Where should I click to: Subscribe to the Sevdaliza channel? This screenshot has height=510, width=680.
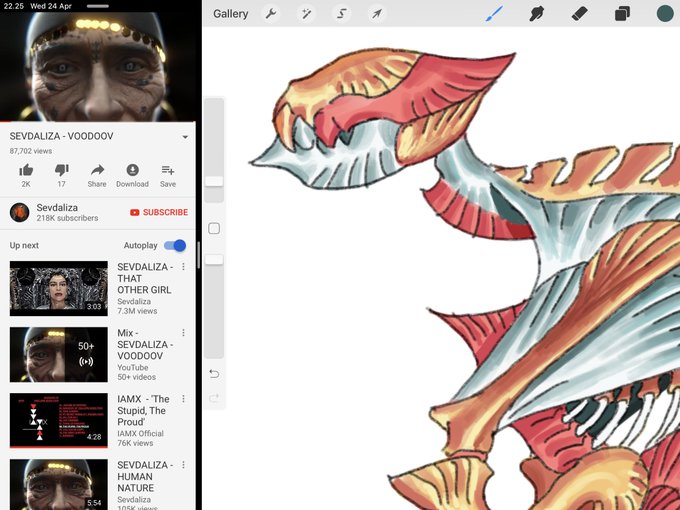tap(159, 212)
